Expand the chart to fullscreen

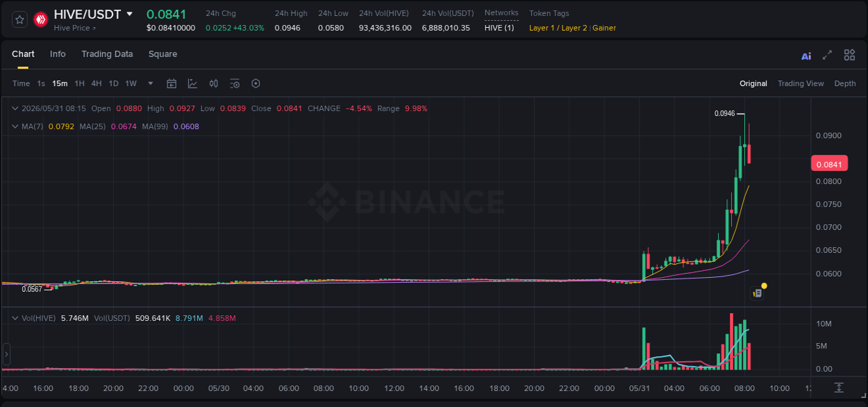click(827, 55)
